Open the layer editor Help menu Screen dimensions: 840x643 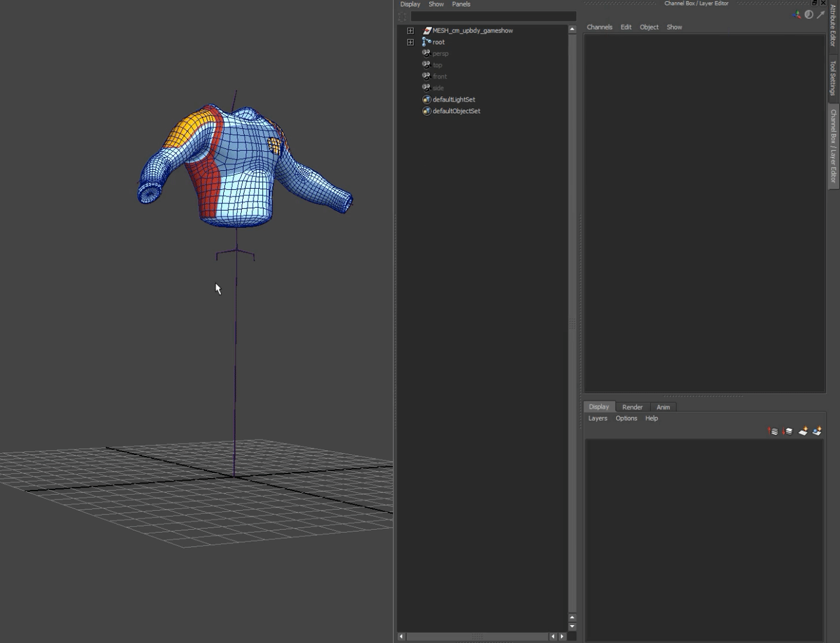652,419
